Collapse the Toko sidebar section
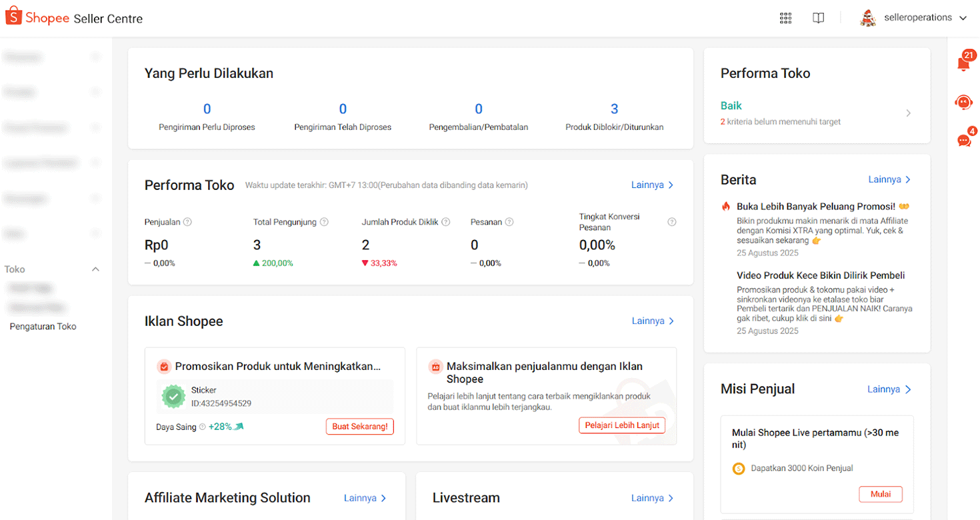 (95, 269)
